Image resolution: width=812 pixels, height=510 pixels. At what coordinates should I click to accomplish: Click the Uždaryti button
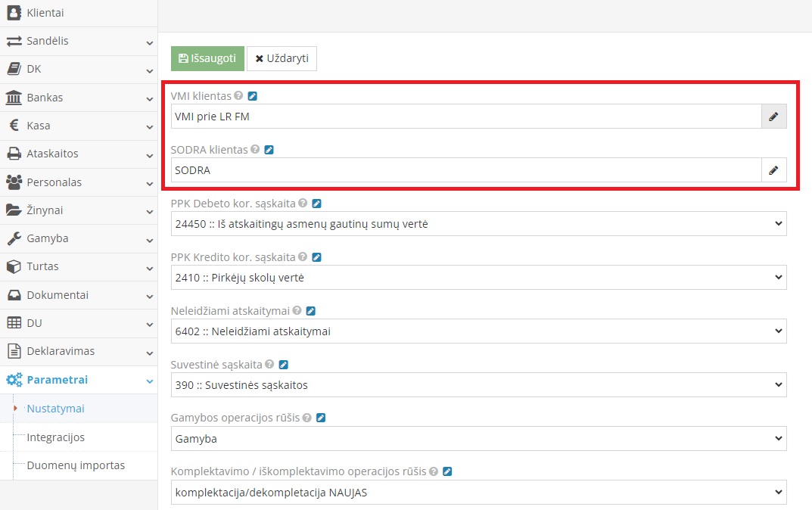point(282,58)
